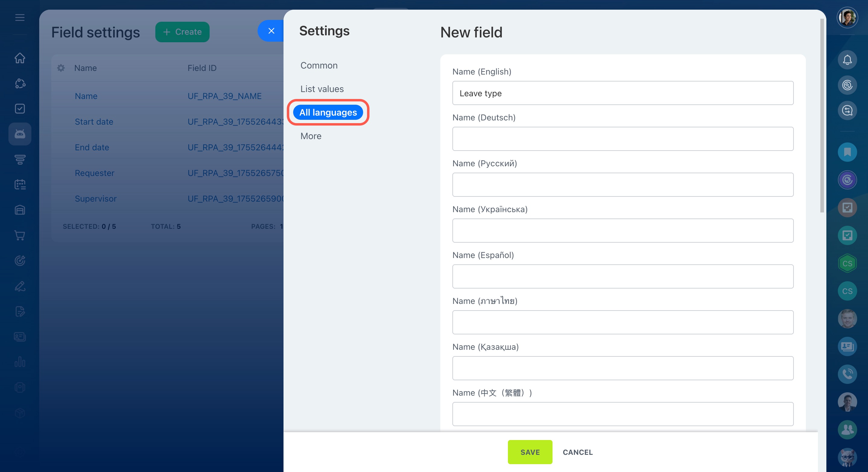868x472 pixels.
Task: Select the More settings tab
Action: (311, 136)
